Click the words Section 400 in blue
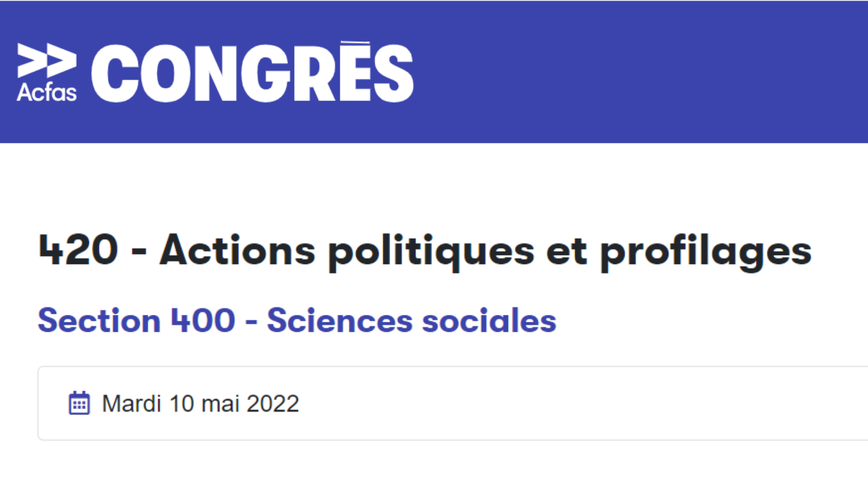This screenshot has height=489, width=868. coord(137,320)
